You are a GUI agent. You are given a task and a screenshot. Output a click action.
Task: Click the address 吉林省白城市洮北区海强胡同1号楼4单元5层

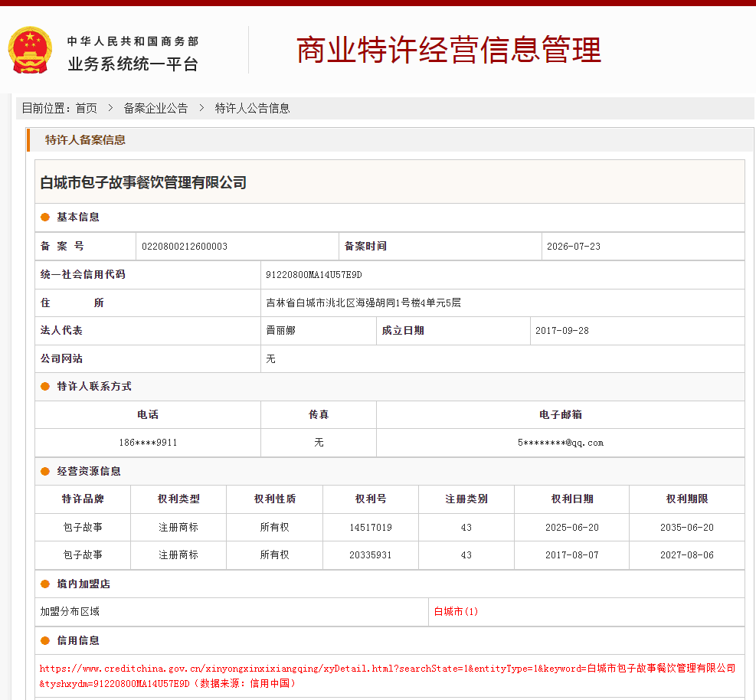pos(363,303)
